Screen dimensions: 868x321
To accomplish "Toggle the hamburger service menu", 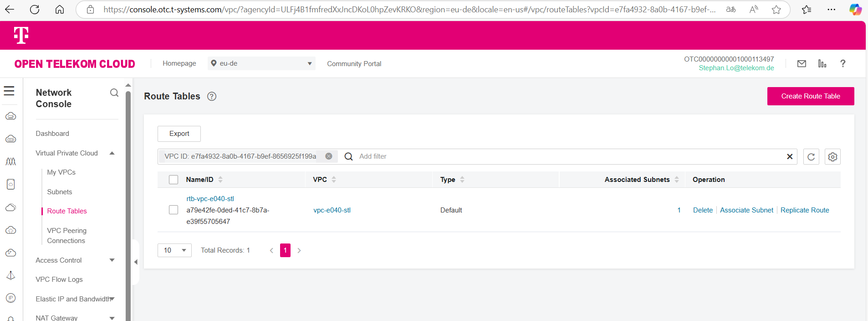I will coord(9,91).
